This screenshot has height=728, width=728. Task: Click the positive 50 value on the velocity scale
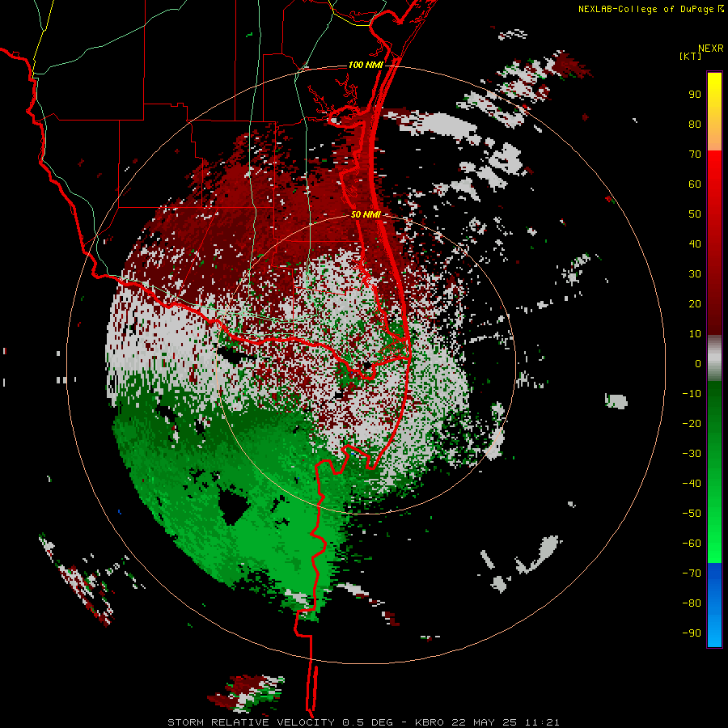pyautogui.click(x=695, y=214)
